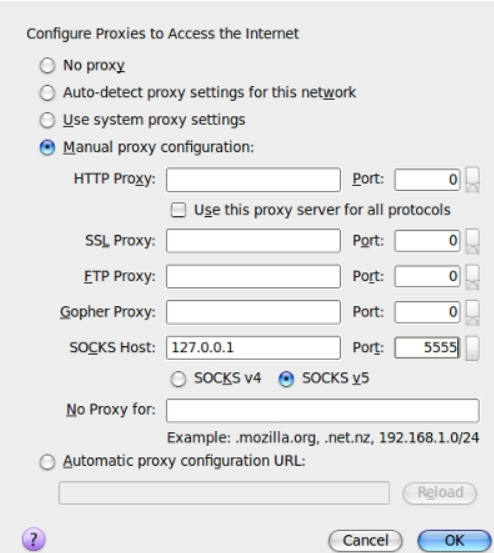Choose Automatic proxy configuration URL option
The width and height of the screenshot is (494, 553).
click(47, 462)
